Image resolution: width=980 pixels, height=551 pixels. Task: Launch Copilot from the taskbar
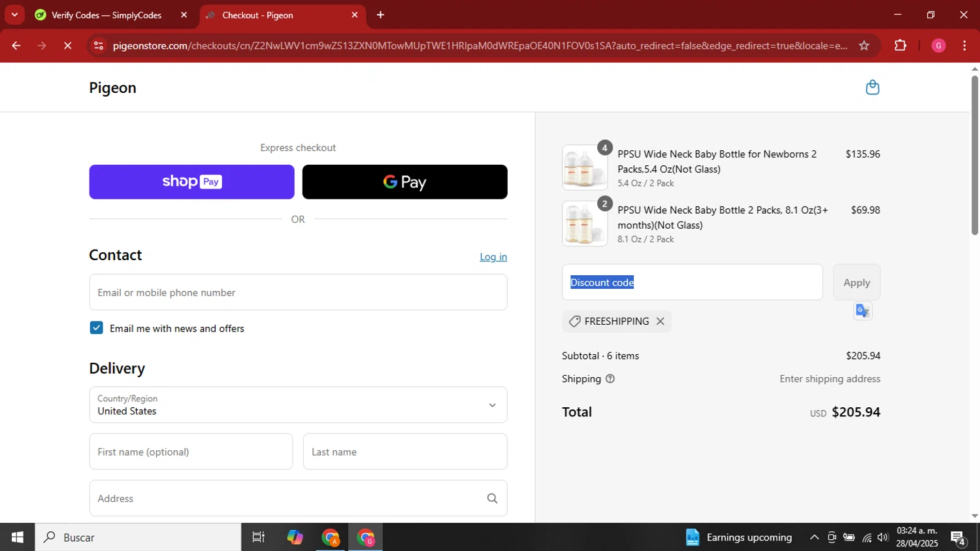[295, 537]
